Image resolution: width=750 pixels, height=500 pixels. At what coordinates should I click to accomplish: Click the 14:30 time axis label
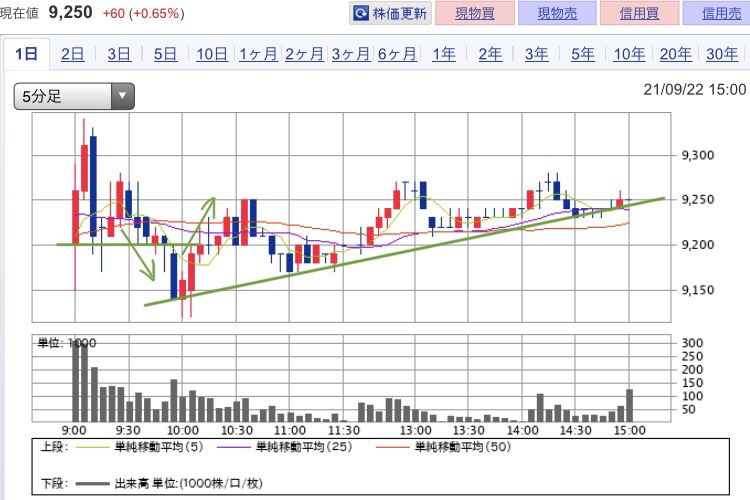(575, 431)
